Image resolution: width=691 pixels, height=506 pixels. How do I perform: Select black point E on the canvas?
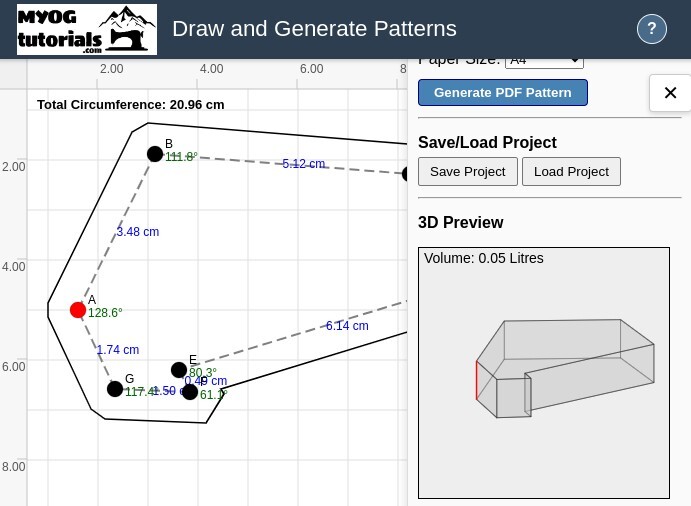pyautogui.click(x=179, y=370)
